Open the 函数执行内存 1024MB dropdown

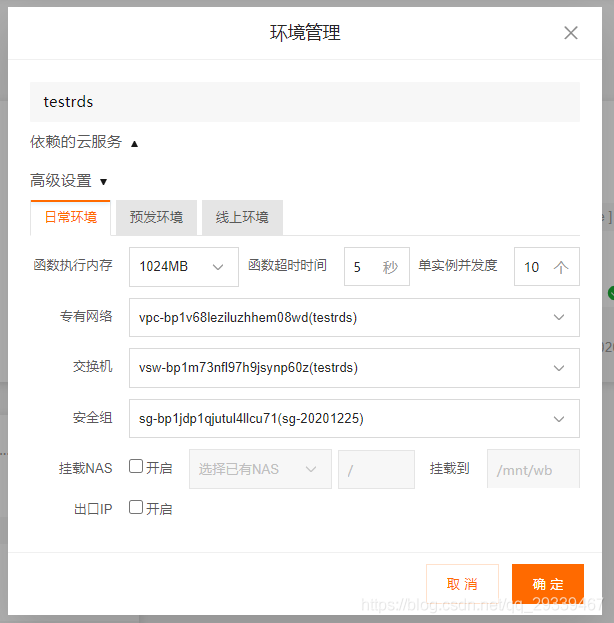pos(184,267)
